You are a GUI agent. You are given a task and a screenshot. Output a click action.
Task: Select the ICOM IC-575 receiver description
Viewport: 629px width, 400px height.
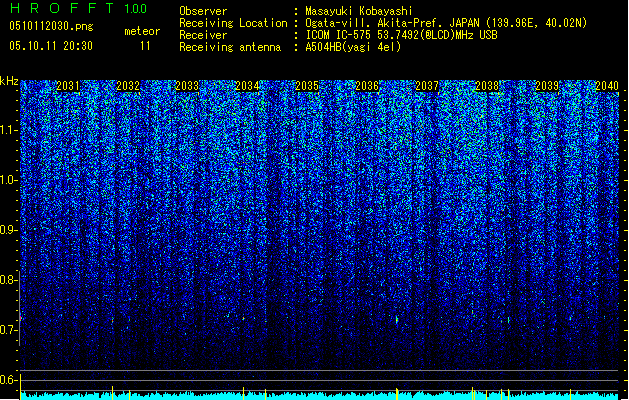click(401, 35)
